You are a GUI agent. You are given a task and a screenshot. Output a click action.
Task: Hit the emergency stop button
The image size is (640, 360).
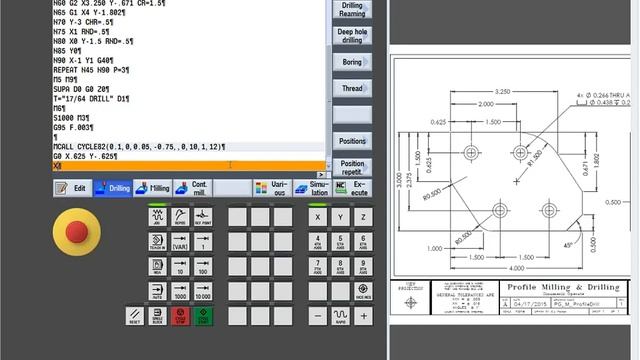pyautogui.click(x=77, y=232)
